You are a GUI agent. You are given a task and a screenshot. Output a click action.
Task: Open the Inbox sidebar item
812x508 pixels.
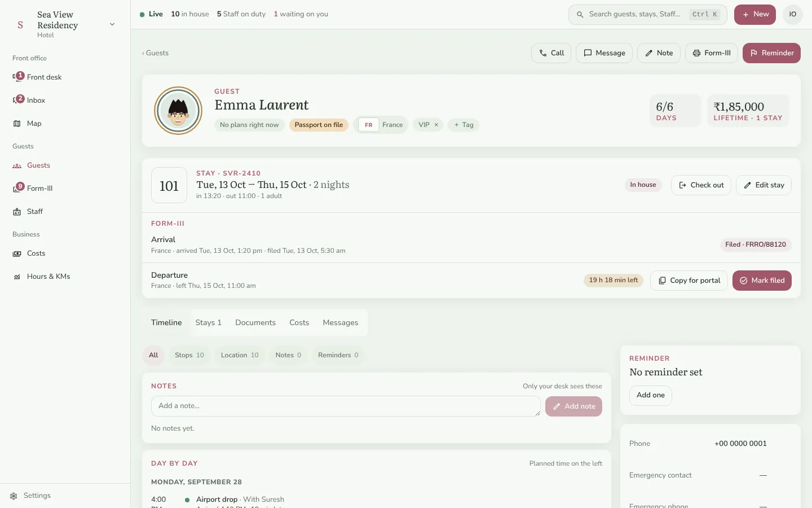click(x=65, y=100)
